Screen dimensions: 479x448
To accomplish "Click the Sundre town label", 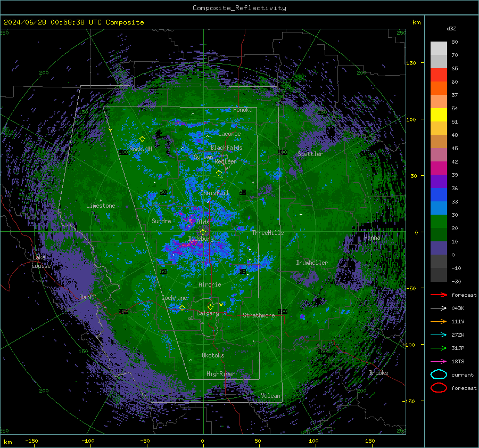I will [x=161, y=221].
